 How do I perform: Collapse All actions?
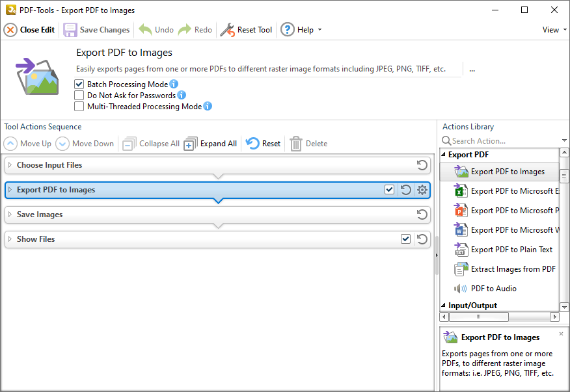pos(151,144)
